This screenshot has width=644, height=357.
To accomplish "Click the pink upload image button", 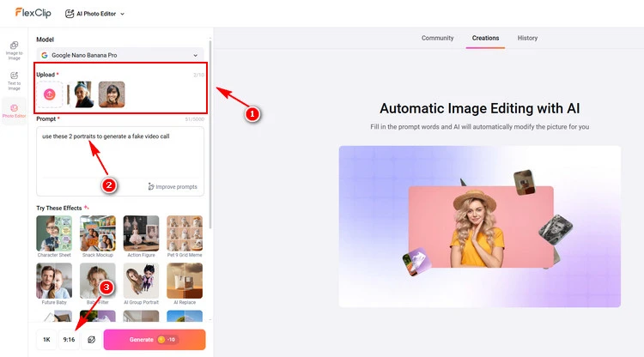I will 49,94.
